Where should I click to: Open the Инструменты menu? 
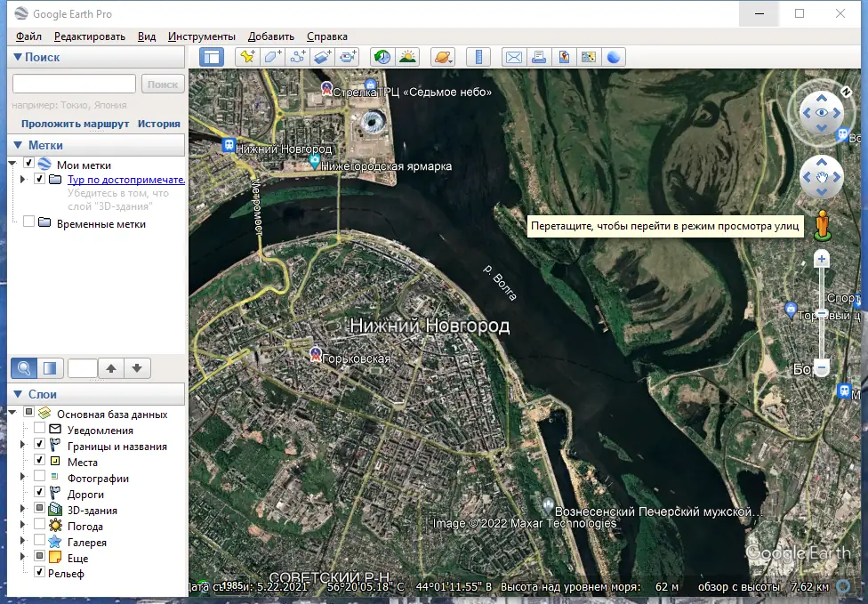coord(201,36)
